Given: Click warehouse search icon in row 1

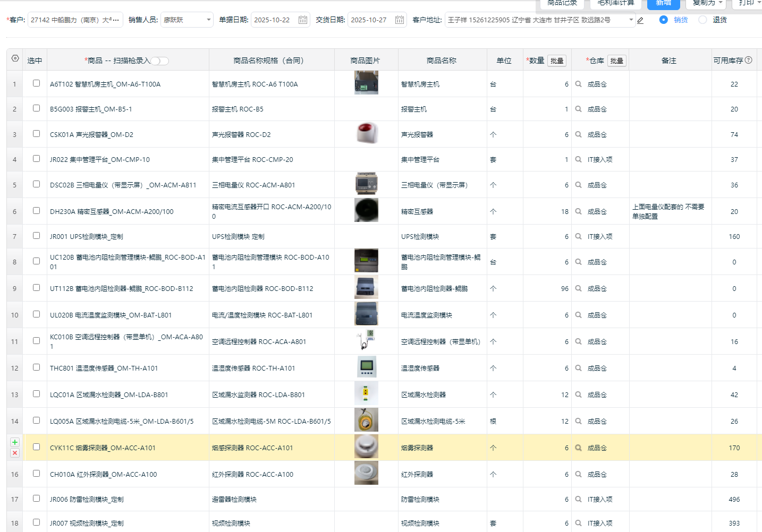Looking at the screenshot, I should pyautogui.click(x=578, y=84).
